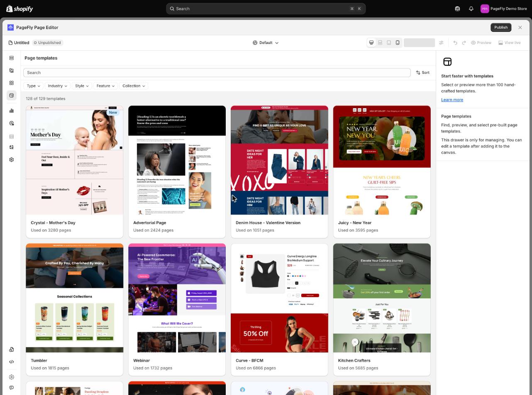Screen dimensions: 532x395
Task: Open the custom code icon in sidebar
Action: (12, 362)
